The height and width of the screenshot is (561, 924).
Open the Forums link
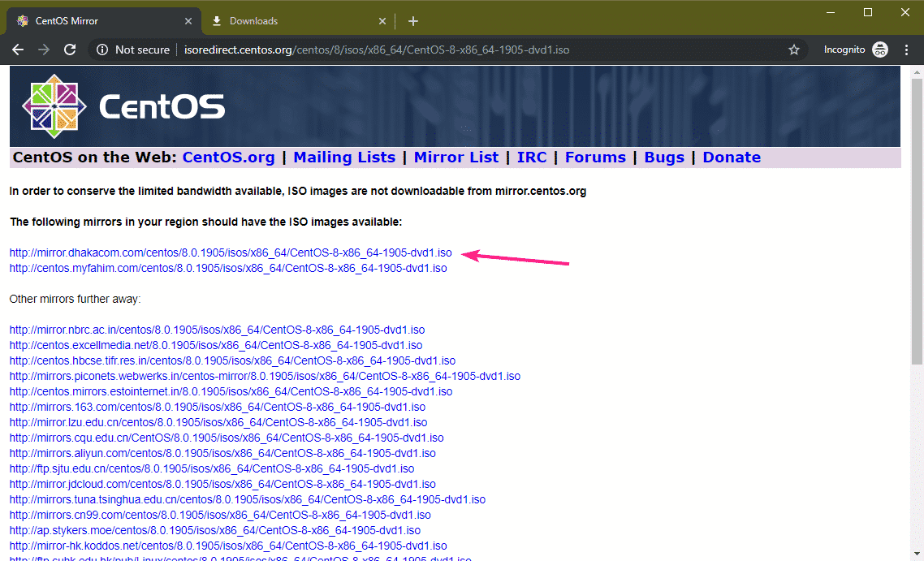tap(595, 158)
